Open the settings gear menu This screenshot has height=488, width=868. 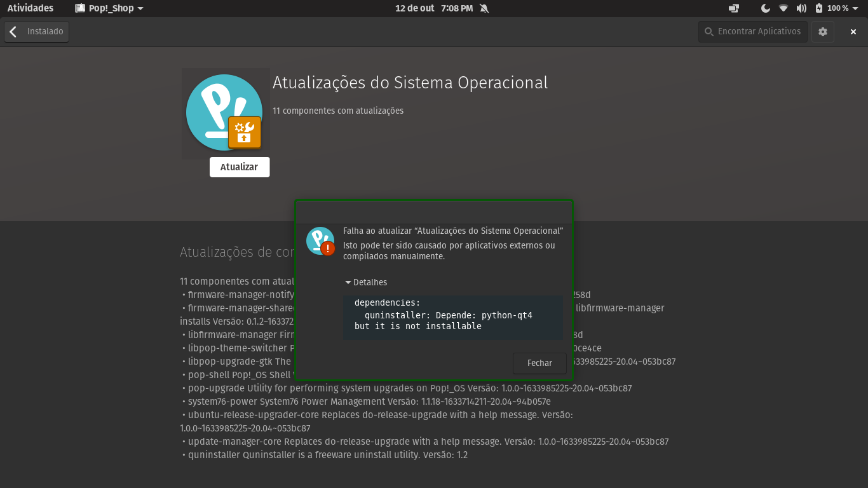click(x=823, y=31)
